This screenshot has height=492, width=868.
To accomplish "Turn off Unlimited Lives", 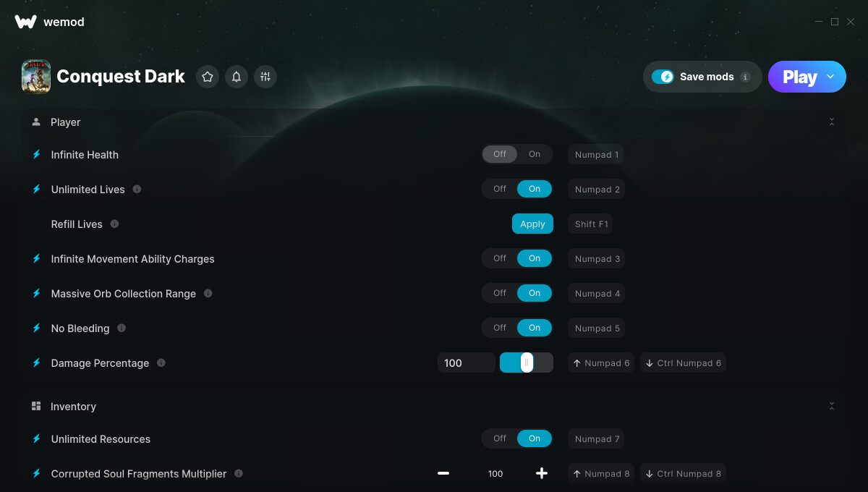I will point(500,189).
